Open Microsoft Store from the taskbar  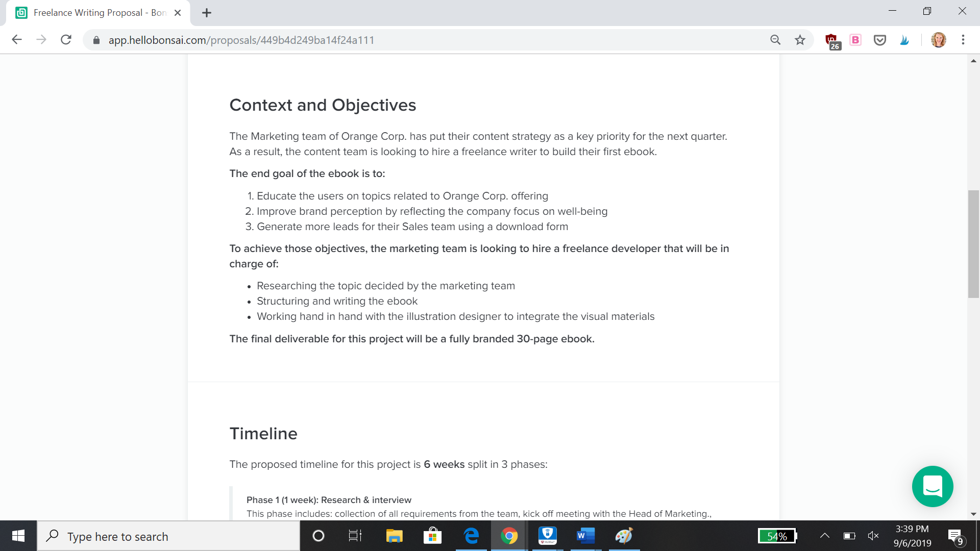pos(432,536)
